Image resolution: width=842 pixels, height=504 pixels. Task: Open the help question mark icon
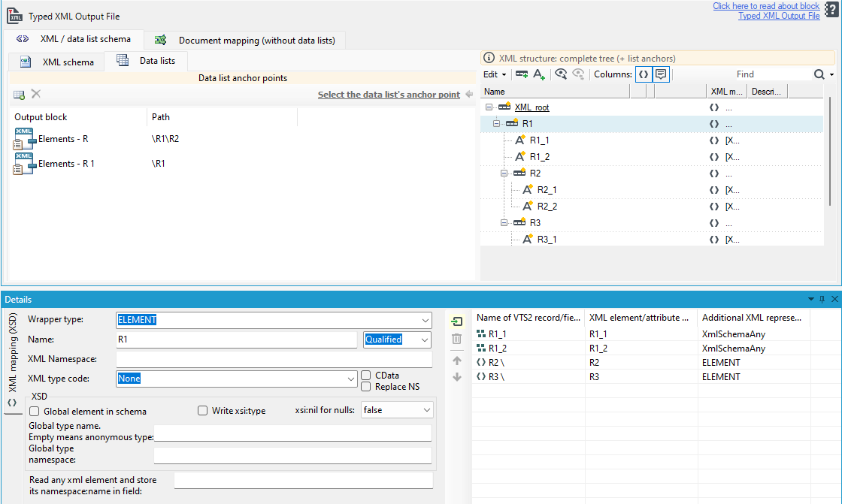831,9
